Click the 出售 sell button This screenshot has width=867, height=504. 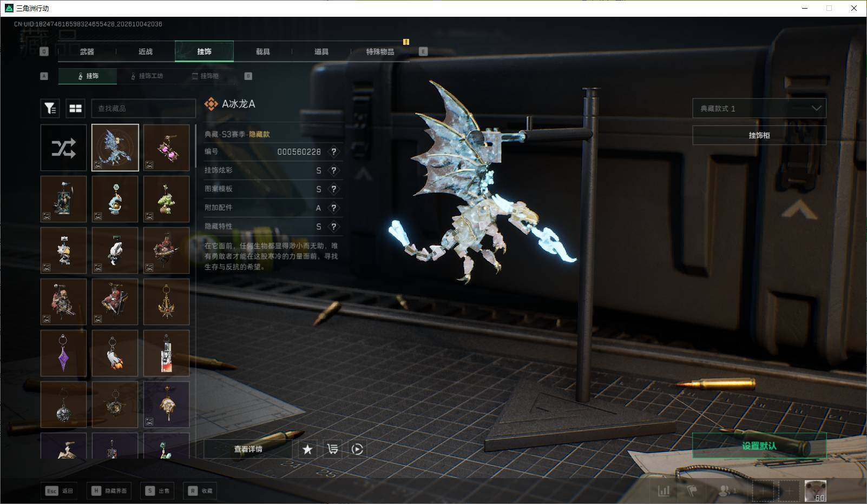[157, 490]
